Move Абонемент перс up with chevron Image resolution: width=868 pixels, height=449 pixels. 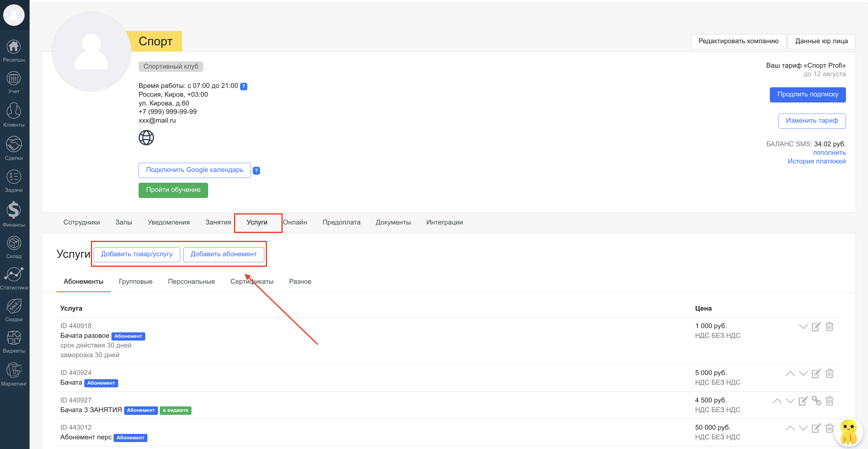click(790, 428)
